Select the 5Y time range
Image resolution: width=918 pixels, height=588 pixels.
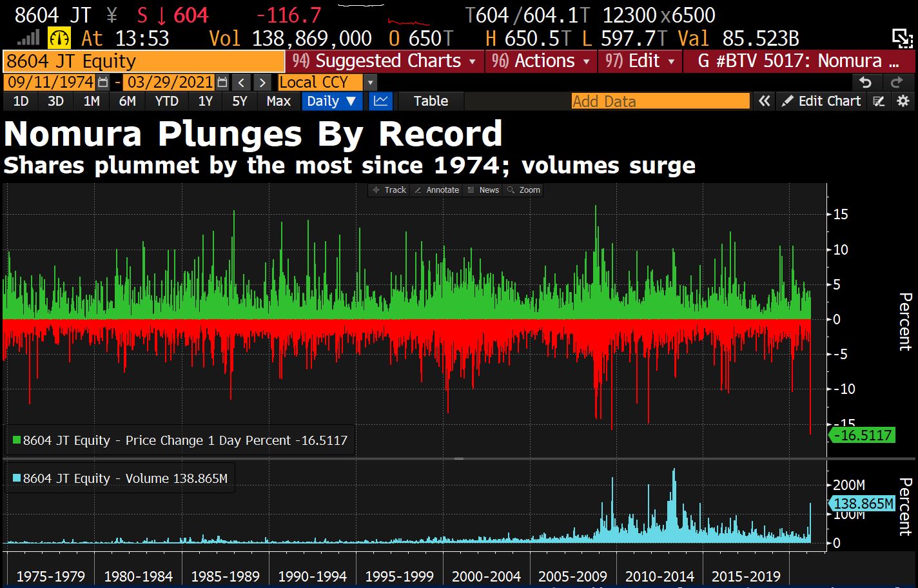click(240, 101)
